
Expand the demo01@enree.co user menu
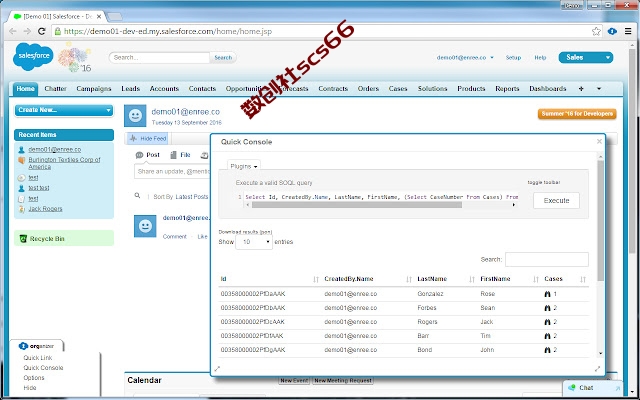pyautogui.click(x=465, y=58)
